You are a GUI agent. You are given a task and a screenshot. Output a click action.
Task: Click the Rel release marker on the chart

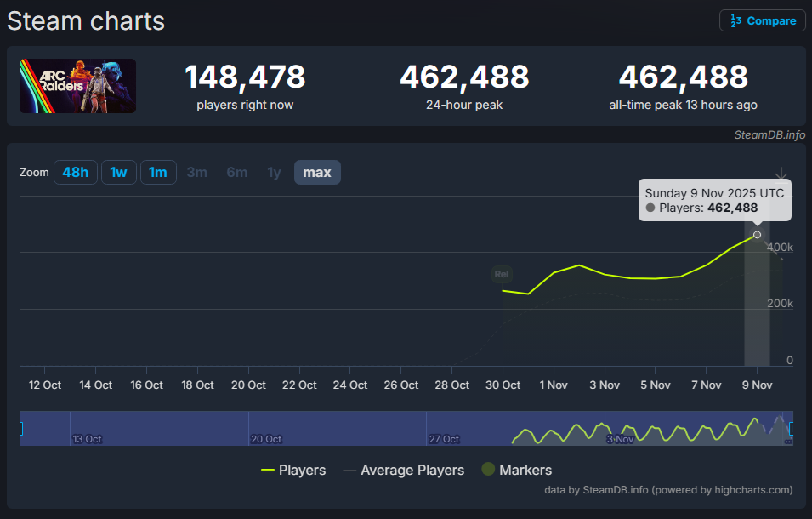pos(502,274)
